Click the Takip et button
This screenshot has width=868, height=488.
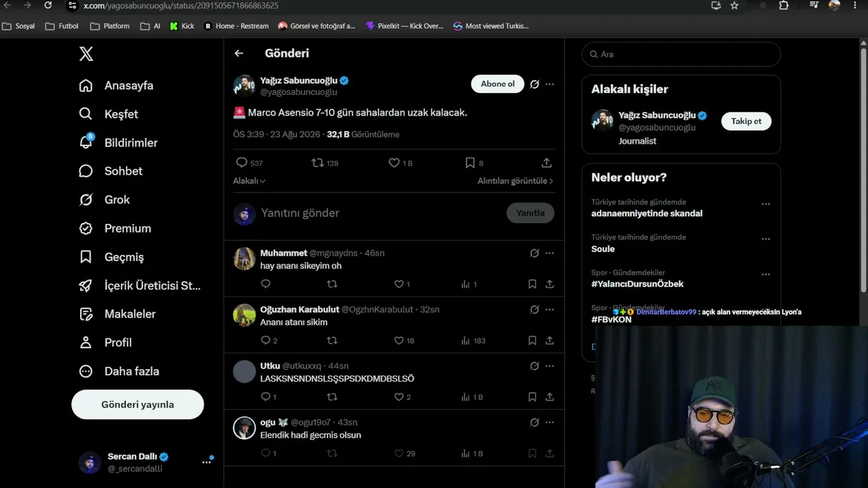click(746, 121)
